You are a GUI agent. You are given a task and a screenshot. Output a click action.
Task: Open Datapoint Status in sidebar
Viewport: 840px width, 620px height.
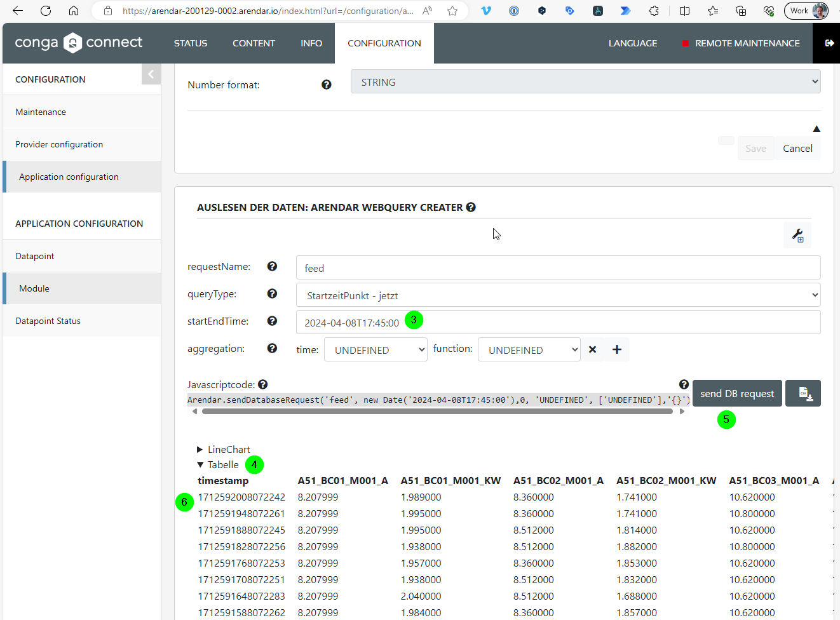point(81,321)
